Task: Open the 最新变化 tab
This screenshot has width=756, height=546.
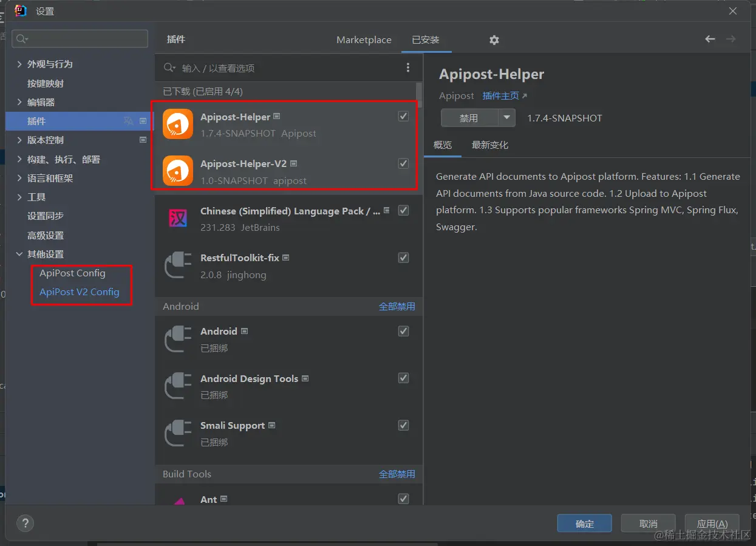Action: tap(490, 145)
